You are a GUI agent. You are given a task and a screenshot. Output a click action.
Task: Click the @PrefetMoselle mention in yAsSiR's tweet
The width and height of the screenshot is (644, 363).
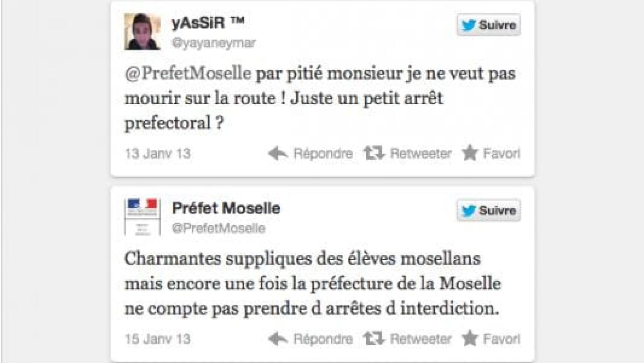pyautogui.click(x=188, y=73)
